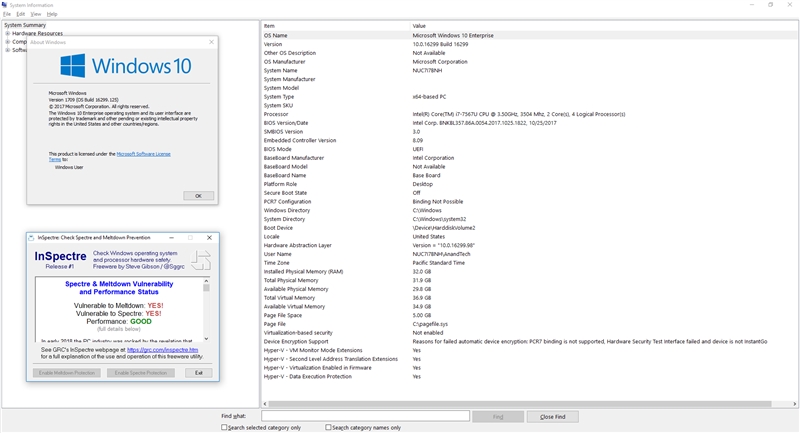Click Enable Spectre Protection button

pos(141,373)
